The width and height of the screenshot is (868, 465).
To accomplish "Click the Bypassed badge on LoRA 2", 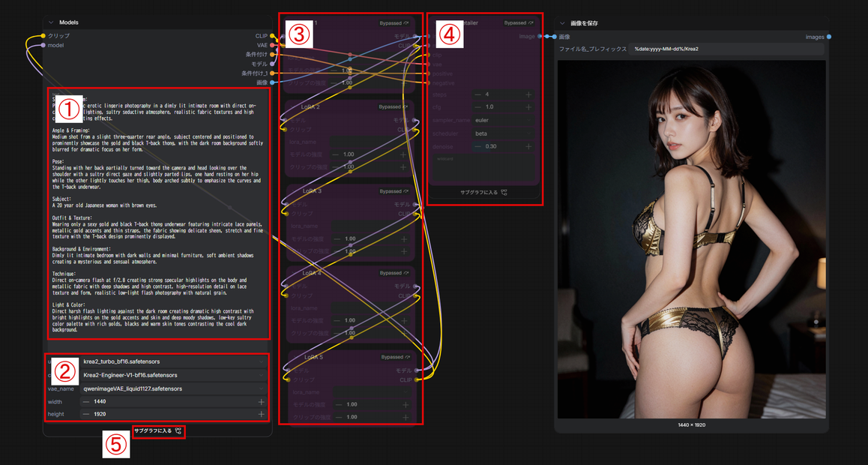I will click(x=394, y=106).
